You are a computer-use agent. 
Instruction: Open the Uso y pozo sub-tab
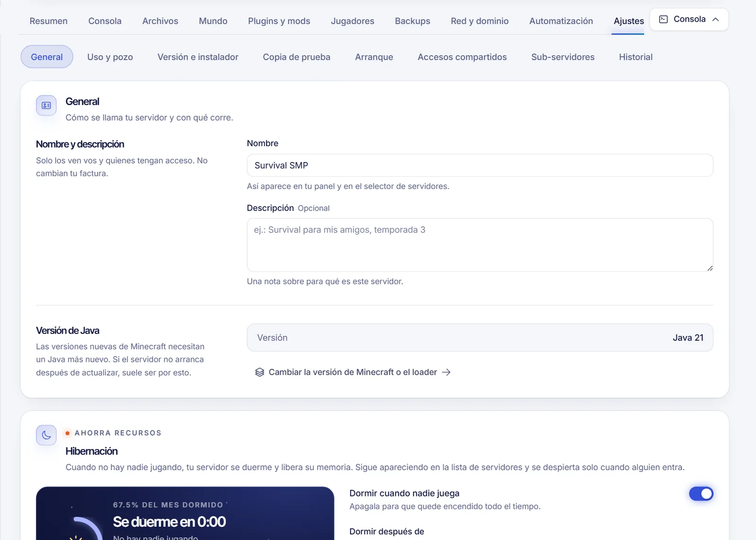pos(110,57)
